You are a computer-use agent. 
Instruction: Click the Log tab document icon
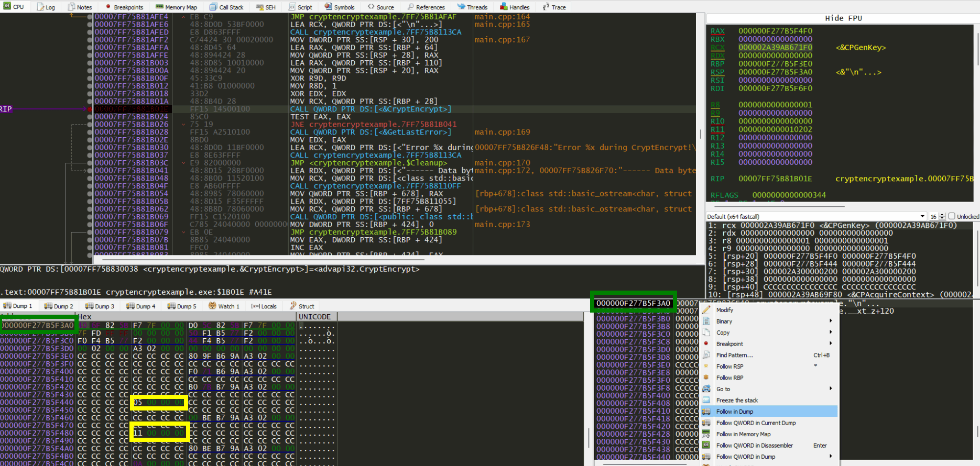click(x=41, y=7)
